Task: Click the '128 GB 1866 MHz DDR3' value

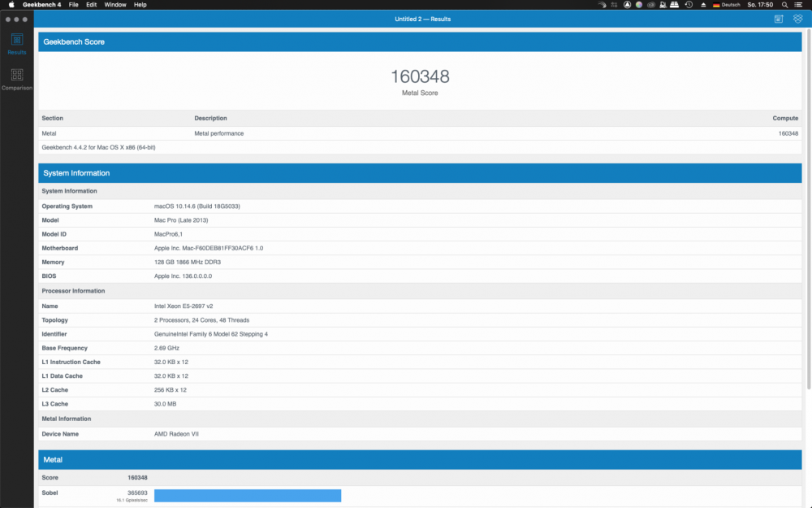Action: pyautogui.click(x=187, y=263)
